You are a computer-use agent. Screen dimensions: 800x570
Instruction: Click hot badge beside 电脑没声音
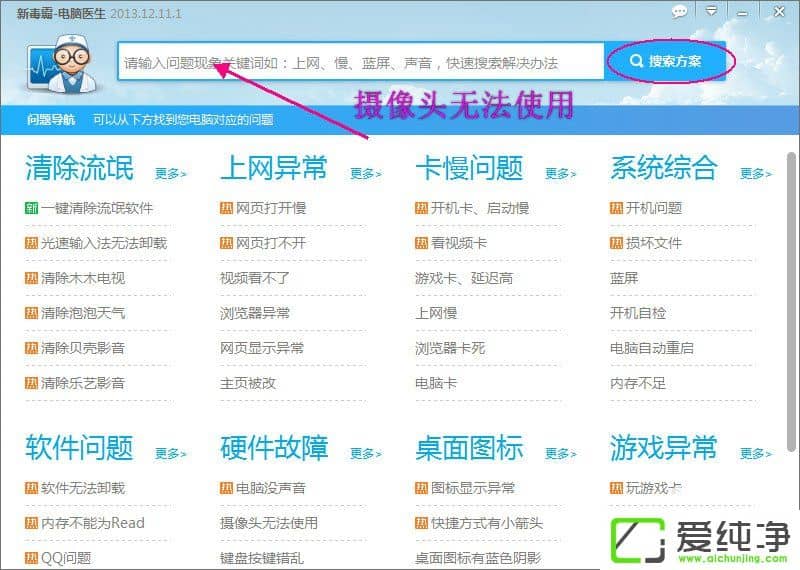tap(226, 488)
